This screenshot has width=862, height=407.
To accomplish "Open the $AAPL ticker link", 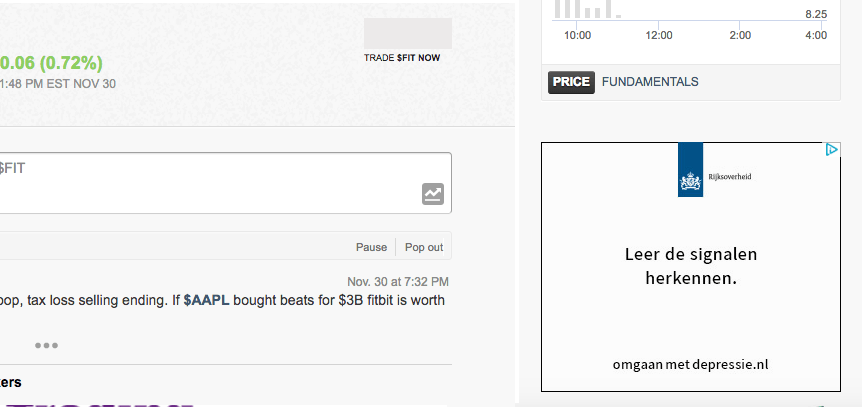I will coord(206,301).
